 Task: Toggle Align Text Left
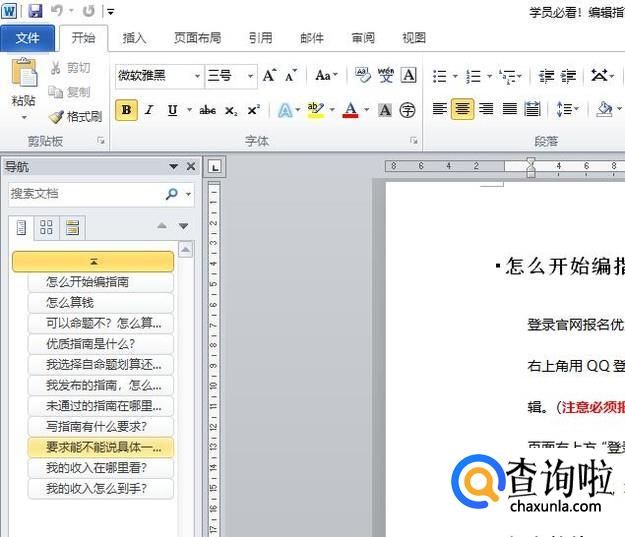[440, 109]
